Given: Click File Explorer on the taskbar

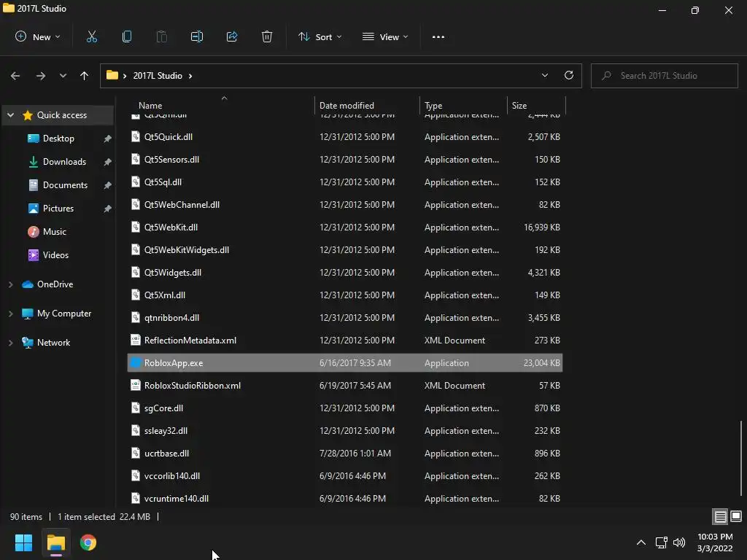Looking at the screenshot, I should point(55,542).
